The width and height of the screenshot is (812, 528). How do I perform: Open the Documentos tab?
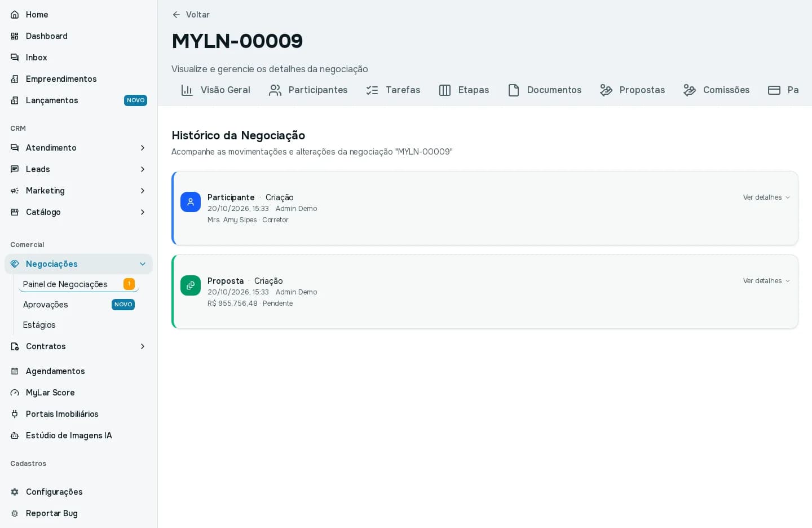tap(544, 90)
